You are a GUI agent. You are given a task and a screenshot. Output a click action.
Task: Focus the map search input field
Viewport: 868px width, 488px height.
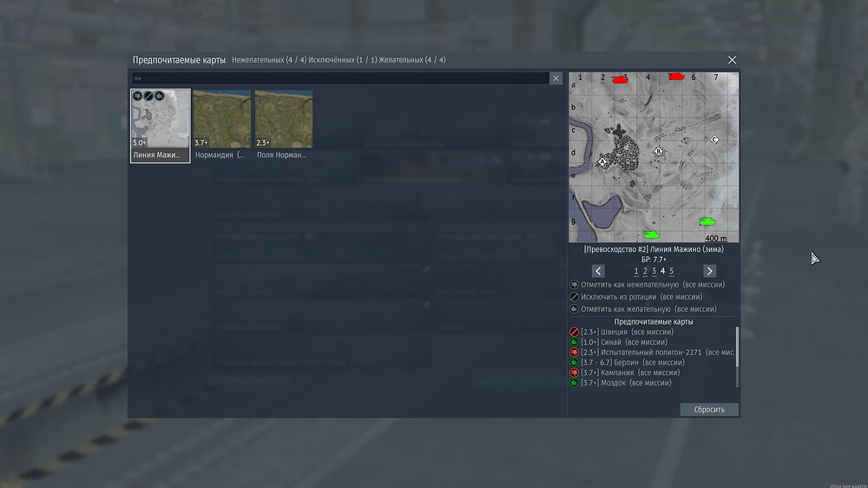pyautogui.click(x=340, y=78)
